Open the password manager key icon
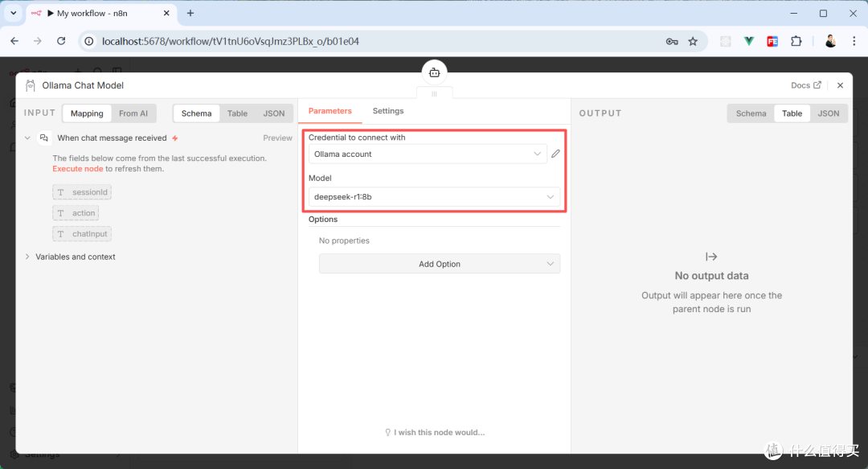This screenshot has width=868, height=469. [671, 42]
